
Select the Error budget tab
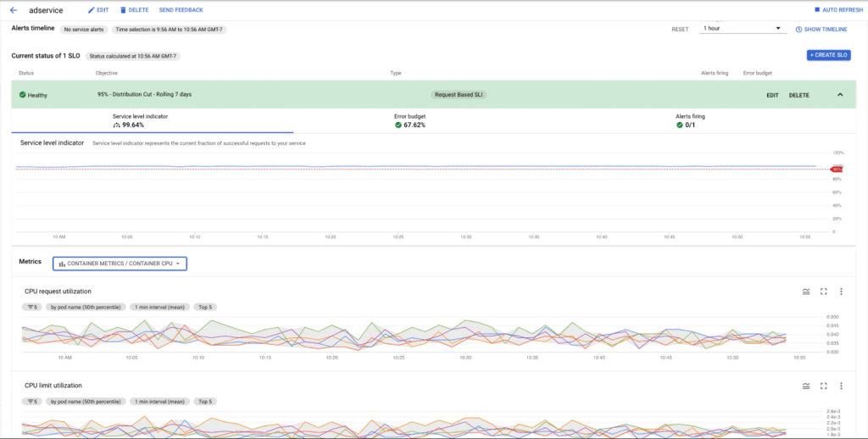point(410,120)
